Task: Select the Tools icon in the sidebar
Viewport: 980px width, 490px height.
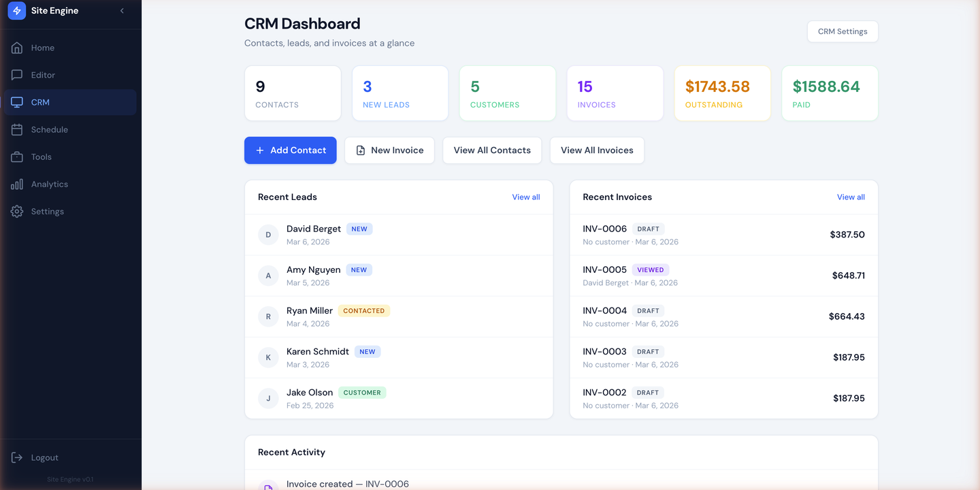Action: tap(16, 157)
